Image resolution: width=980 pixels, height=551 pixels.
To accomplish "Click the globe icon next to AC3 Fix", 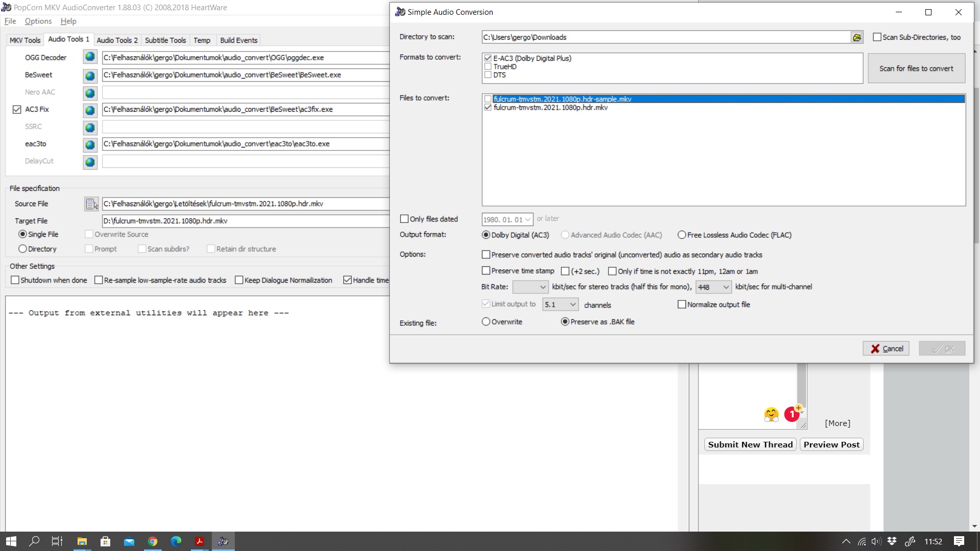I will 90,110.
